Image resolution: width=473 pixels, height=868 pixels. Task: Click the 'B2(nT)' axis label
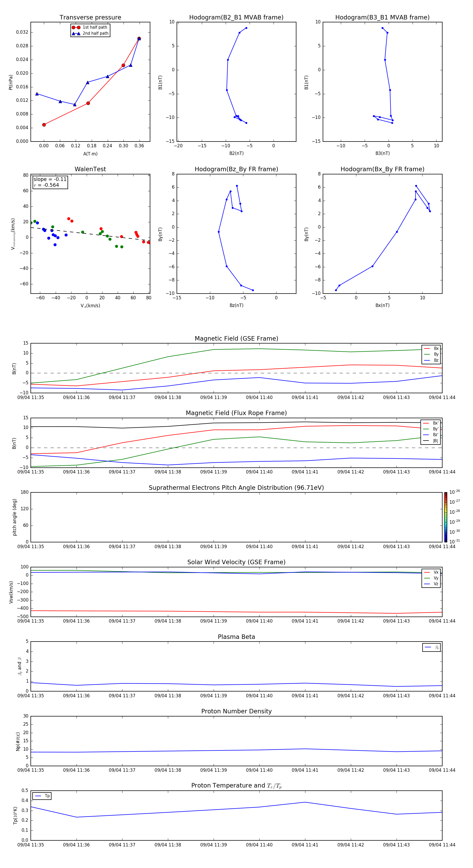pyautogui.click(x=236, y=153)
